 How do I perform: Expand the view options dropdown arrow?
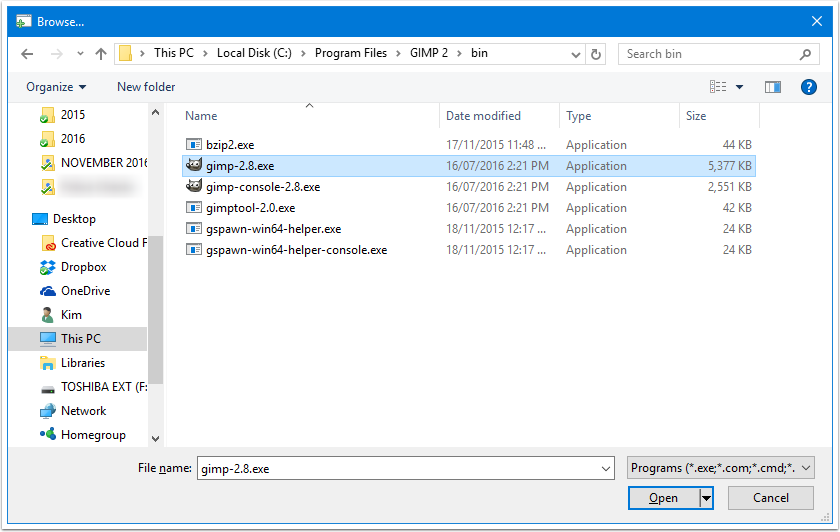[739, 87]
